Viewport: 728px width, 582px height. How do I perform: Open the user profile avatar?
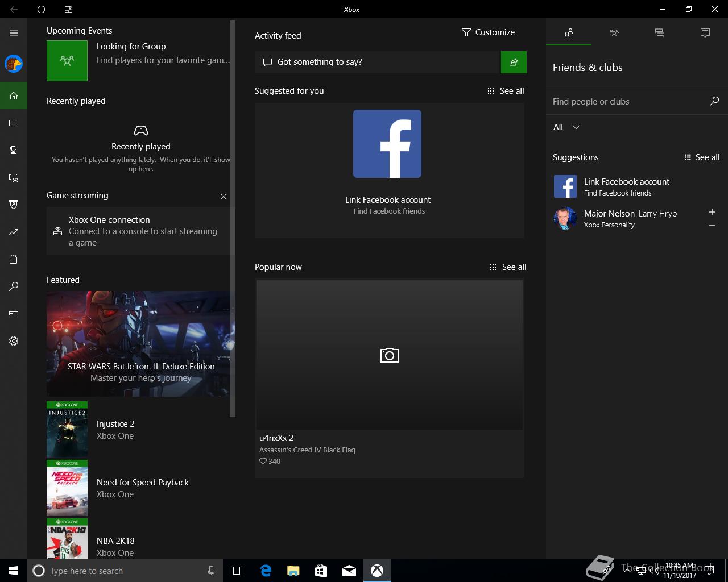[14, 64]
